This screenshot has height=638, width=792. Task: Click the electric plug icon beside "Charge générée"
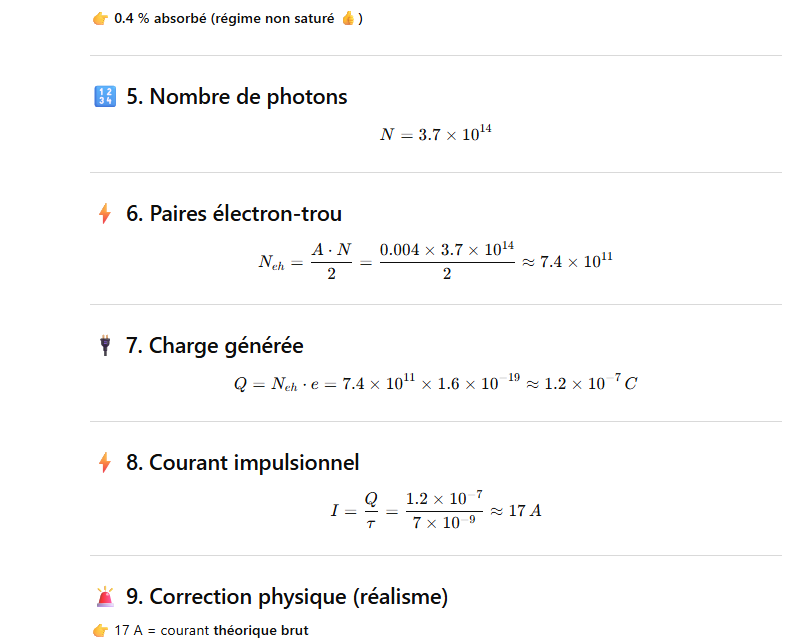pyautogui.click(x=104, y=346)
